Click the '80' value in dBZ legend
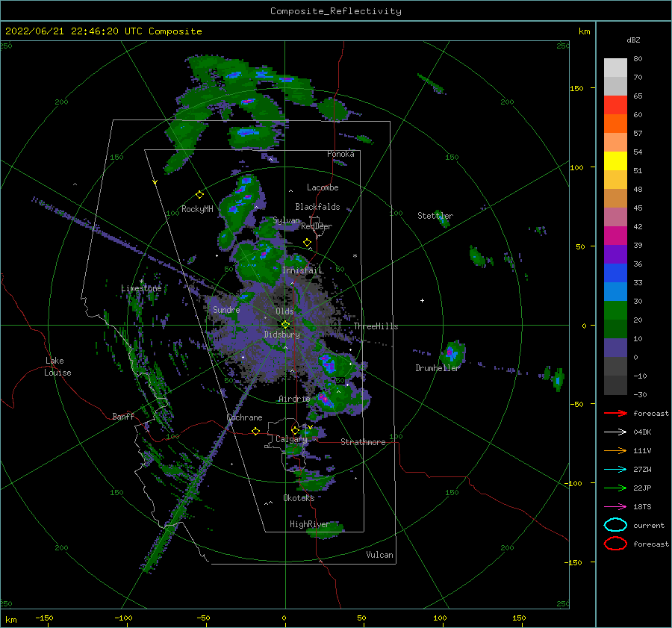The image size is (672, 628). [638, 59]
